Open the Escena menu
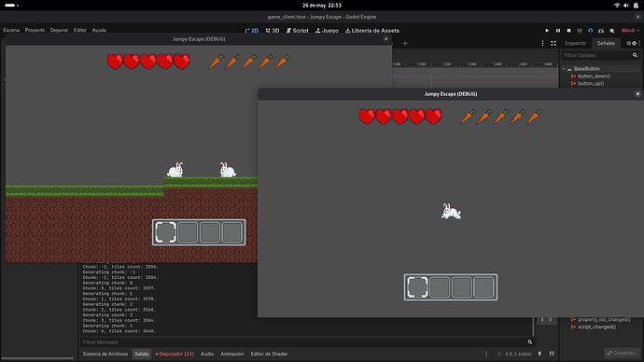 (x=11, y=30)
